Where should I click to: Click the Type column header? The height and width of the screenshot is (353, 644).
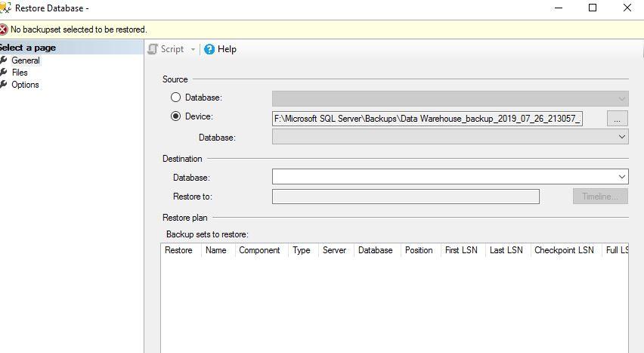(304, 250)
